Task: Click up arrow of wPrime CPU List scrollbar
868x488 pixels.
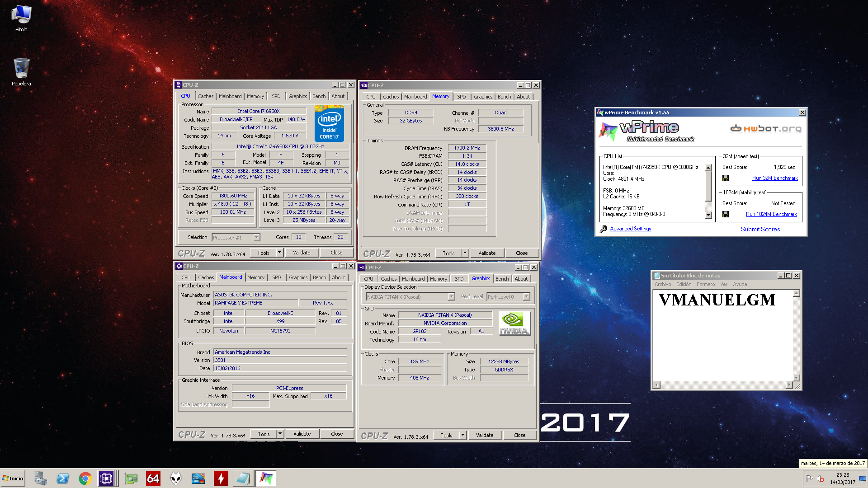Action: (708, 168)
